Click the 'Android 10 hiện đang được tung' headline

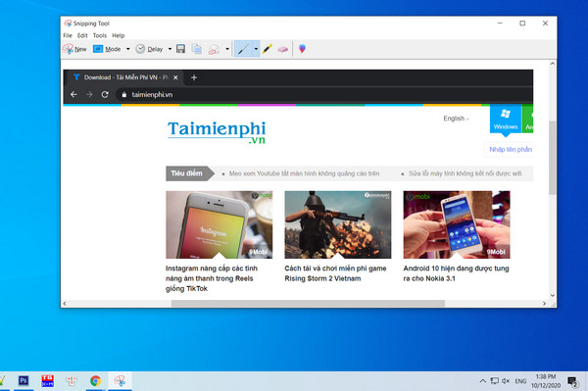pyautogui.click(x=456, y=273)
